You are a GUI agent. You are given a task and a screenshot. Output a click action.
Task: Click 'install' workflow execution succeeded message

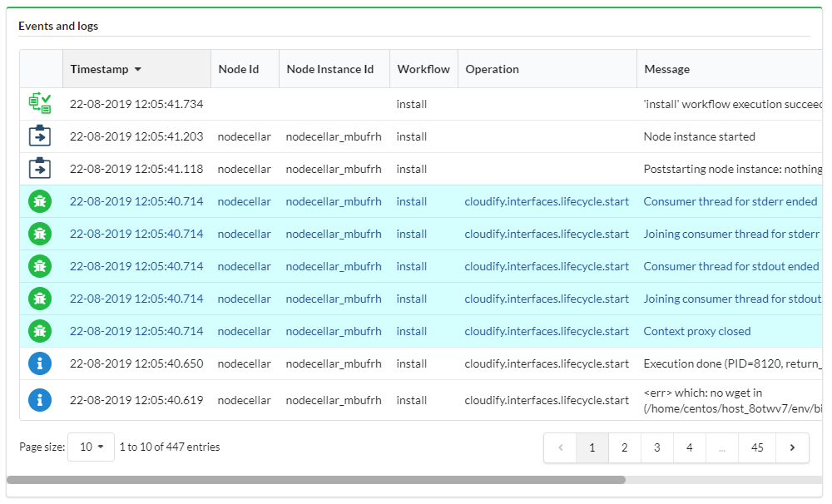733,104
